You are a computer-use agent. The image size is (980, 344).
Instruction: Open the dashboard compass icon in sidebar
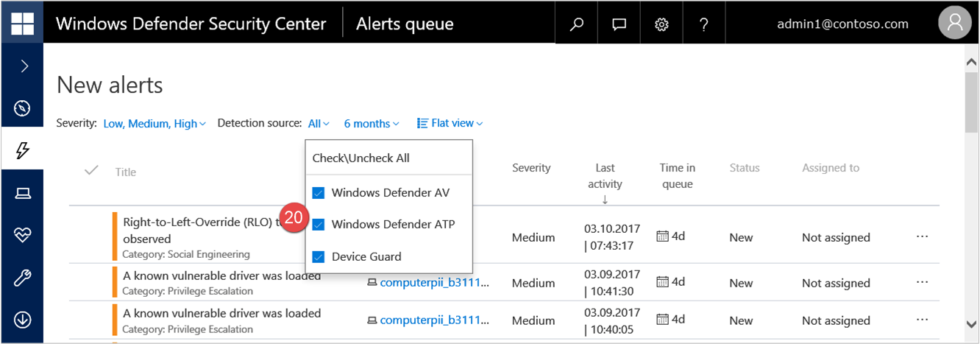coord(22,109)
